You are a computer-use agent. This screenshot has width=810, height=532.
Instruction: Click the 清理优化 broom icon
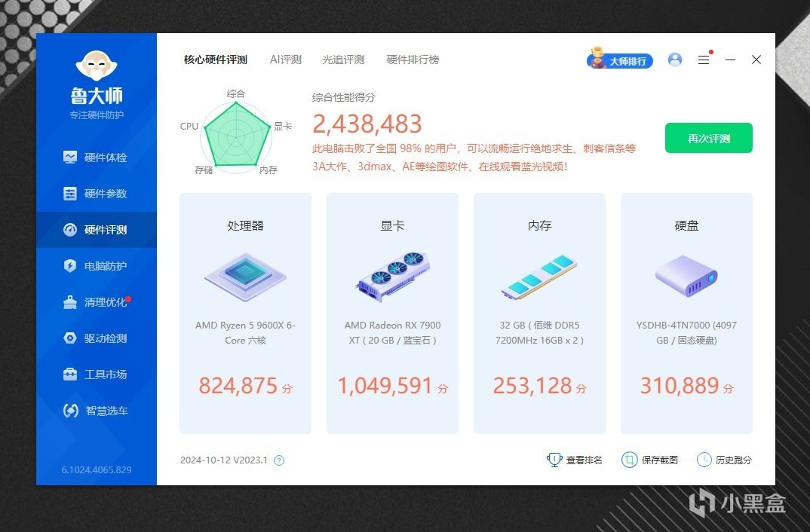[x=69, y=302]
